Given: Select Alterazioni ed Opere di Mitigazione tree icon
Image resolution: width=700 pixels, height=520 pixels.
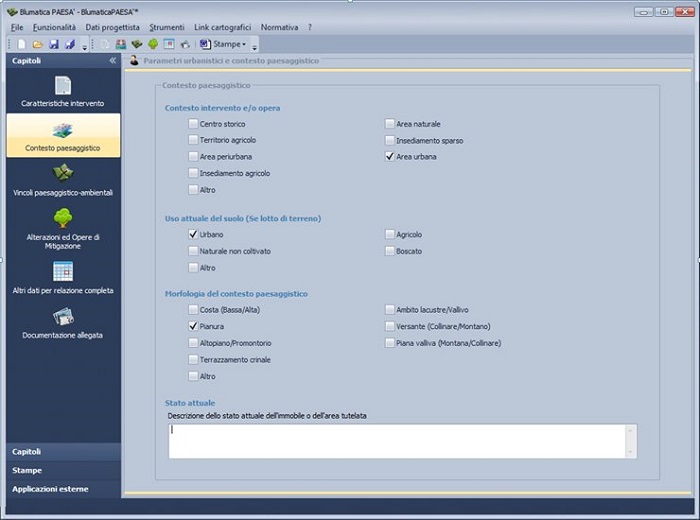Looking at the screenshot, I should 63,219.
